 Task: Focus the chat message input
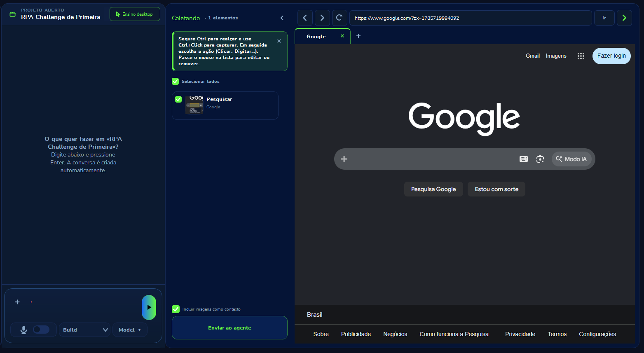[x=82, y=302]
